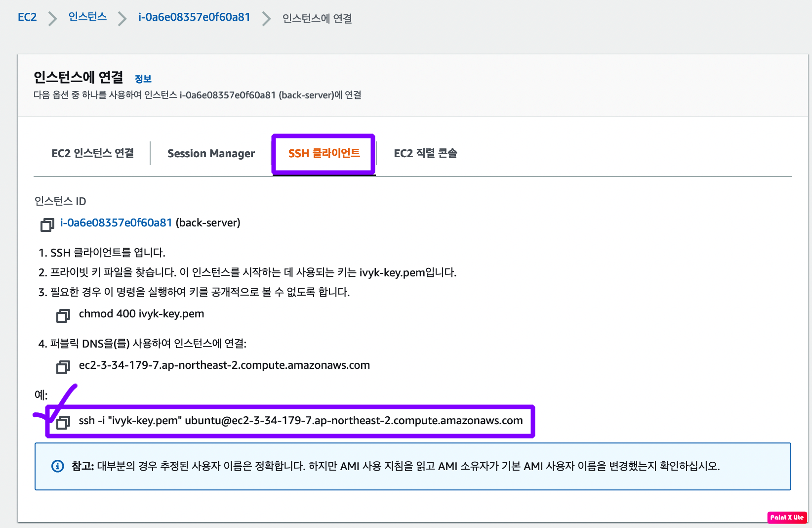
Task: Copy the chmod 400 ivyk-key.pem command
Action: click(x=63, y=315)
